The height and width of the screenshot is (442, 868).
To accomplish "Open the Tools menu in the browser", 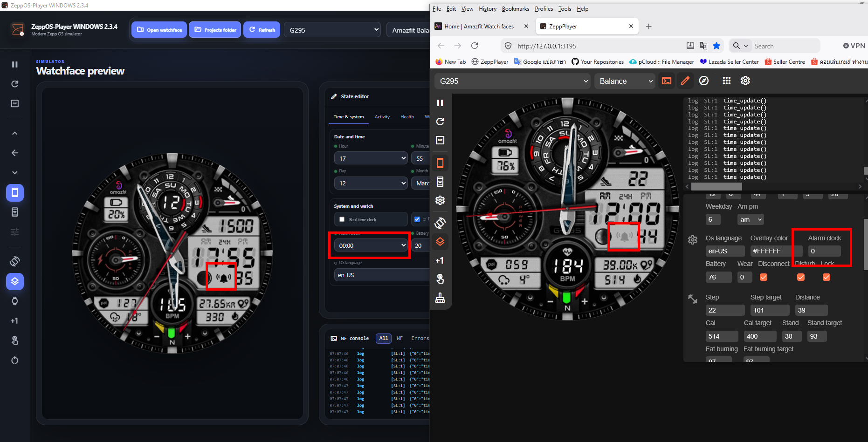I will click(565, 9).
